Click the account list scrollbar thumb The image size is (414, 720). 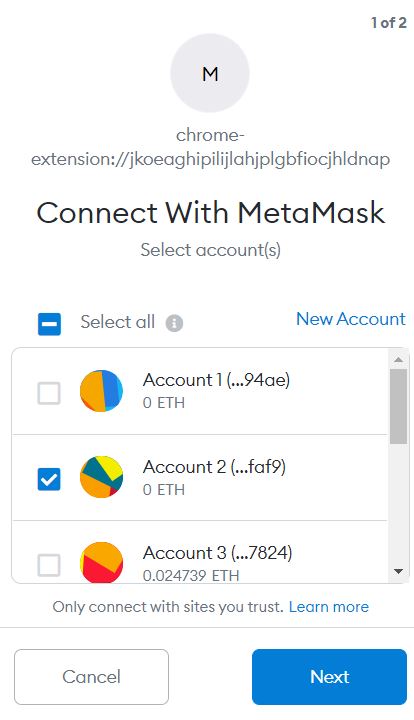coord(398,406)
